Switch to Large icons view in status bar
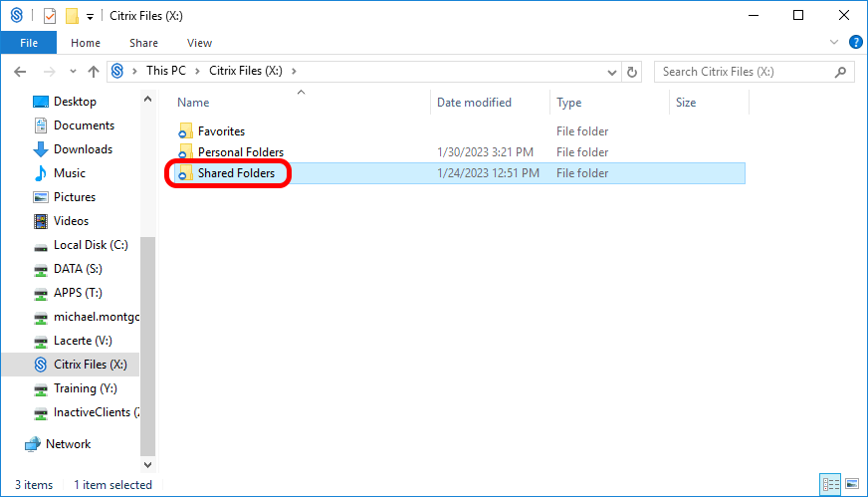868x497 pixels. [852, 484]
